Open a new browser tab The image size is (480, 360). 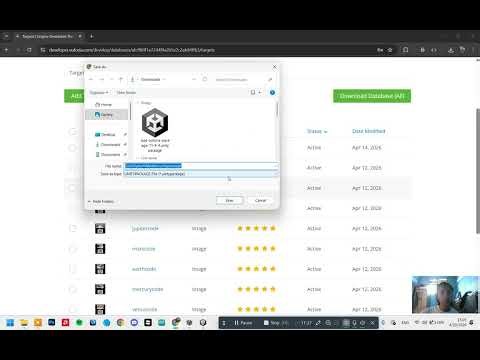91,36
